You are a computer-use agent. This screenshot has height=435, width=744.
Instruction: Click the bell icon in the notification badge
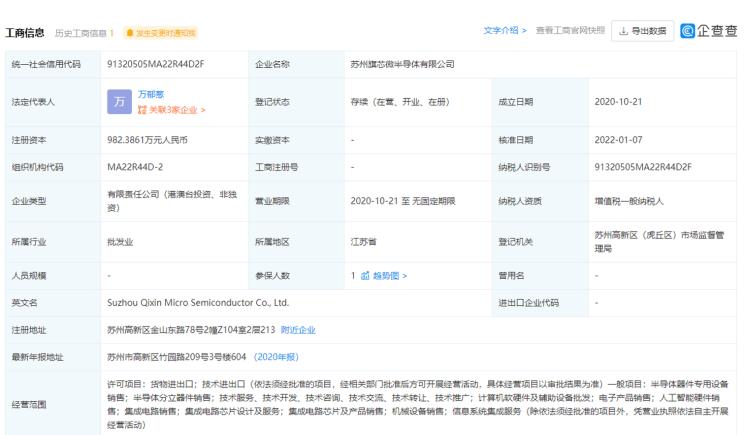130,33
